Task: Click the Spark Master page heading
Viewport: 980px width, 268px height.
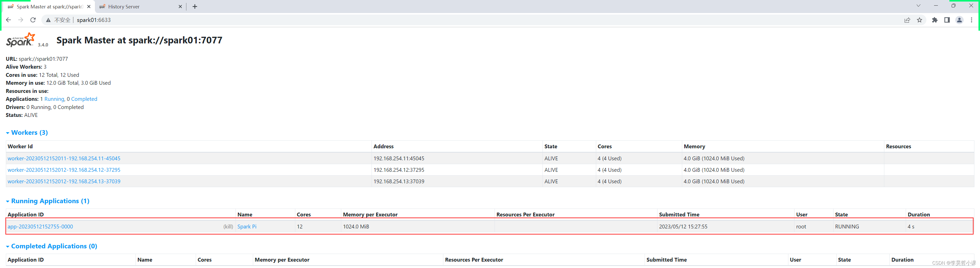Action: (139, 40)
